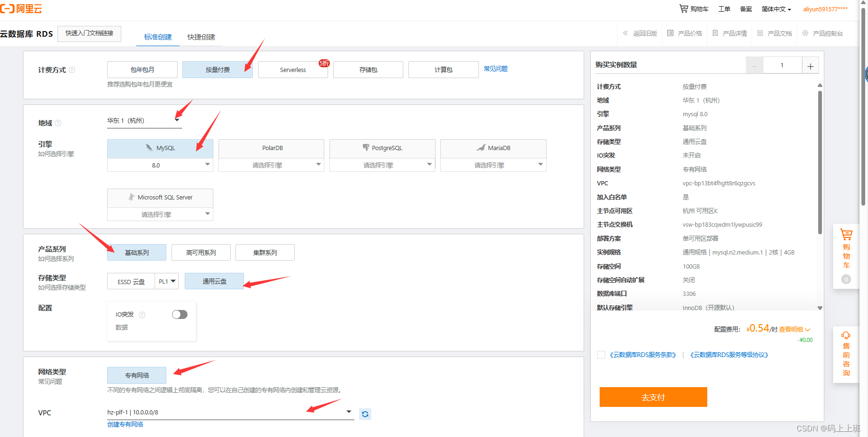
Task: Open the VPC selection dropdown hz-plf-1
Action: pyautogui.click(x=230, y=413)
